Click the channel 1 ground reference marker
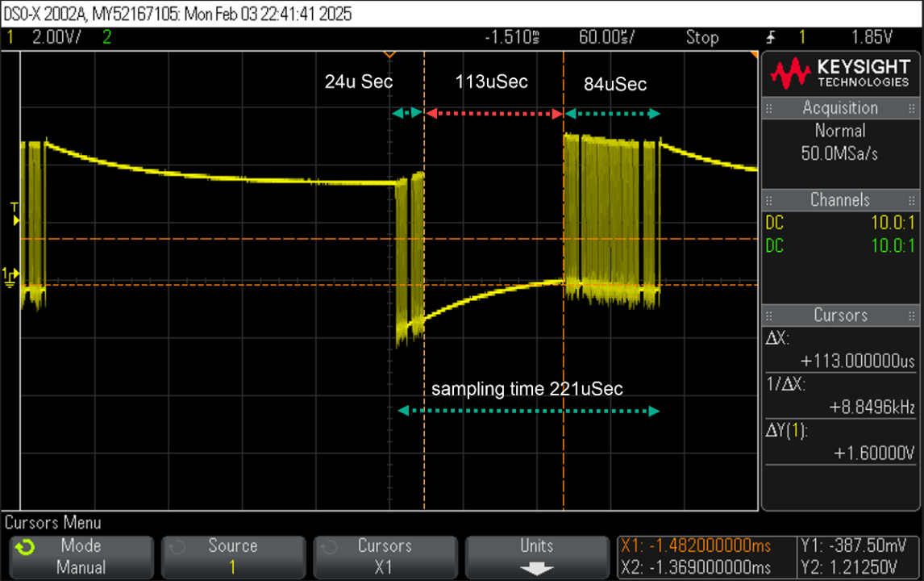Screen dimensions: 924x581 click(x=11, y=276)
